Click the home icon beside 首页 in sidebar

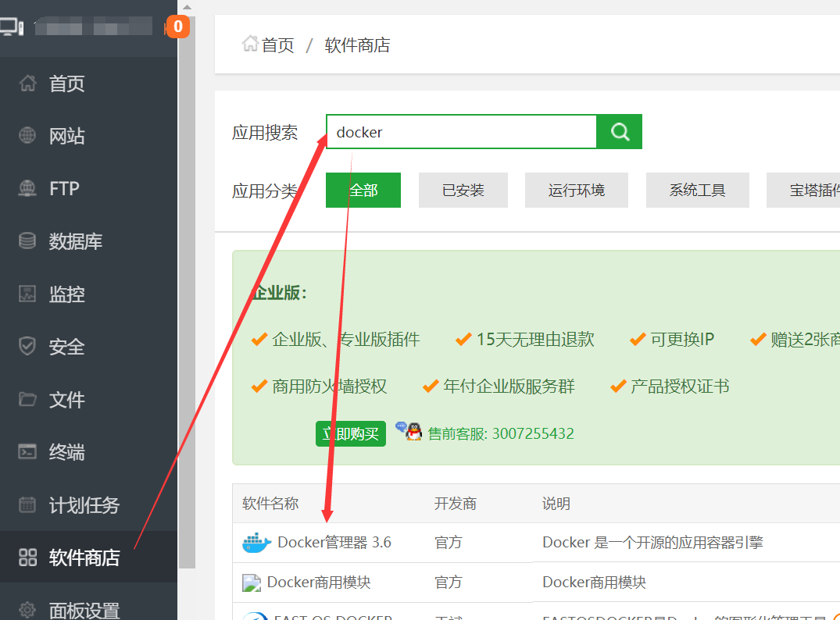coord(27,84)
